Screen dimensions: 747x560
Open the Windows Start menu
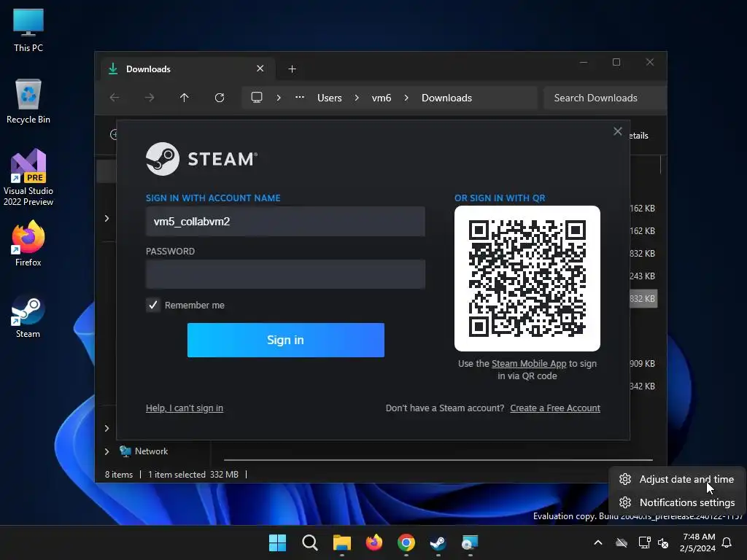coord(277,542)
